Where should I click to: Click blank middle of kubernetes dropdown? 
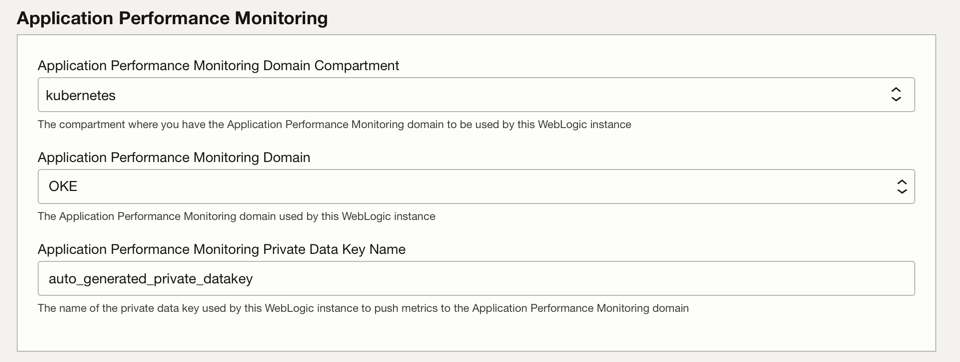(490, 94)
